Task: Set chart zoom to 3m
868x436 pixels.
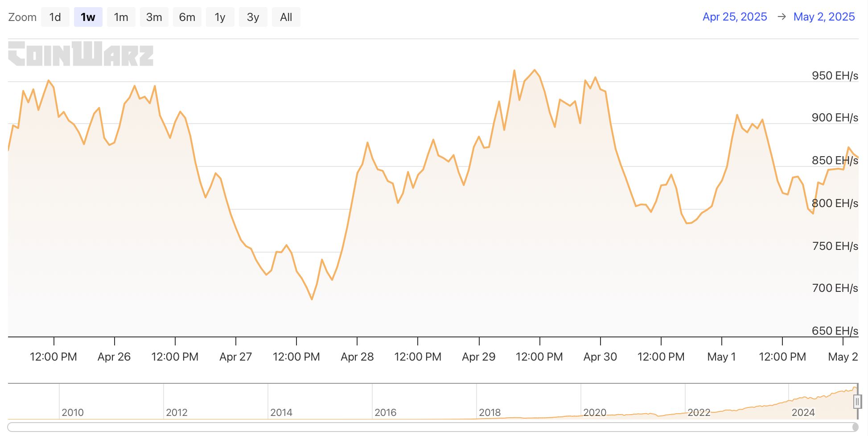Action: point(154,17)
